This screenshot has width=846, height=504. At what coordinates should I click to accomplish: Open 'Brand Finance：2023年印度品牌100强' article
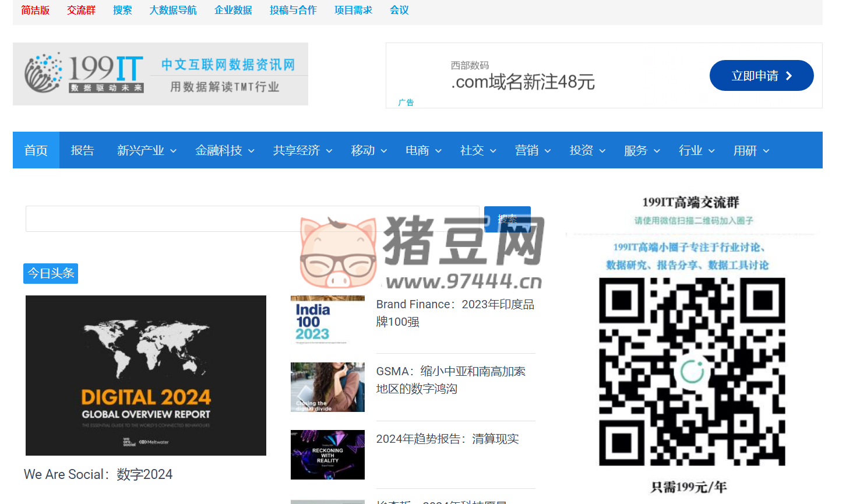pyautogui.click(x=456, y=313)
